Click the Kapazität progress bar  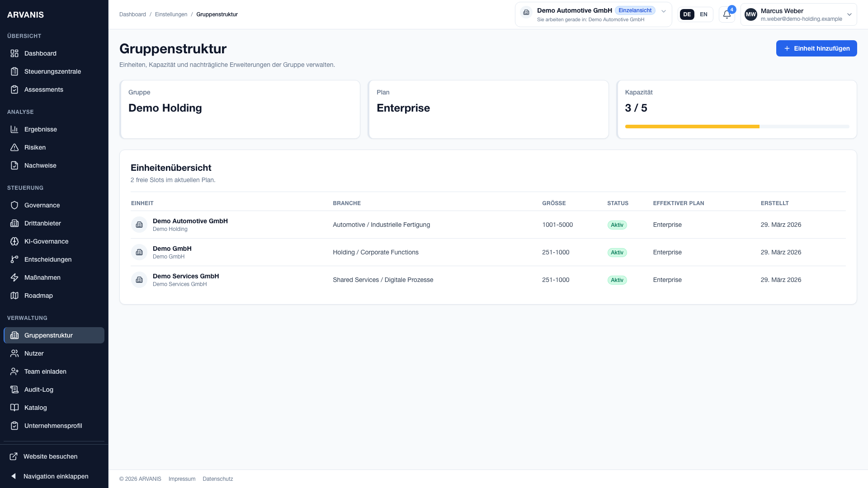click(736, 127)
